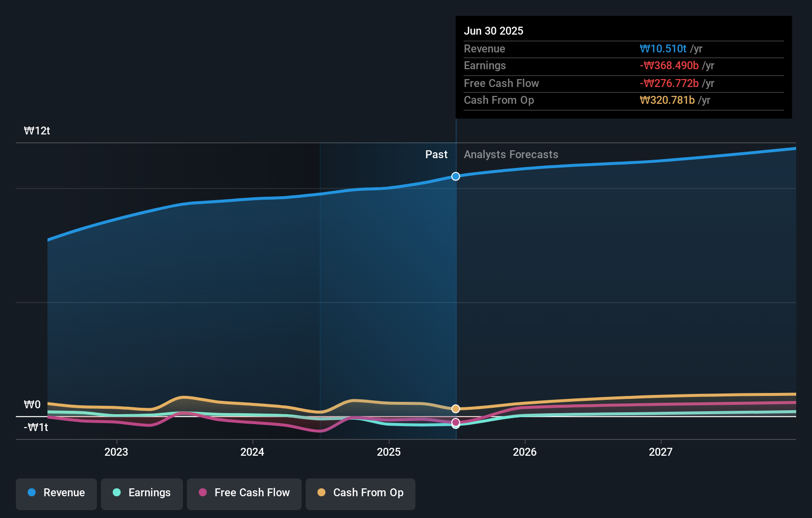Click the Earnings value showing -W368.490b
The height and width of the screenshot is (518, 812).
pyautogui.click(x=670, y=66)
